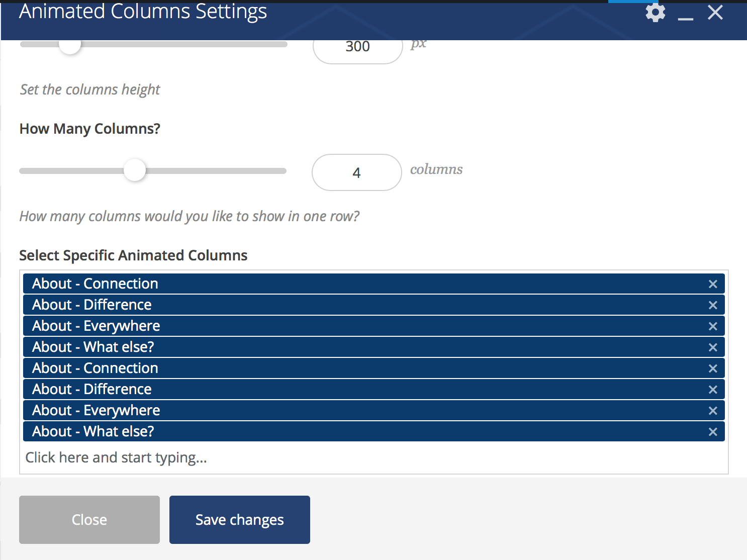
Task: Remove the first About - What else? entry
Action: click(x=712, y=347)
